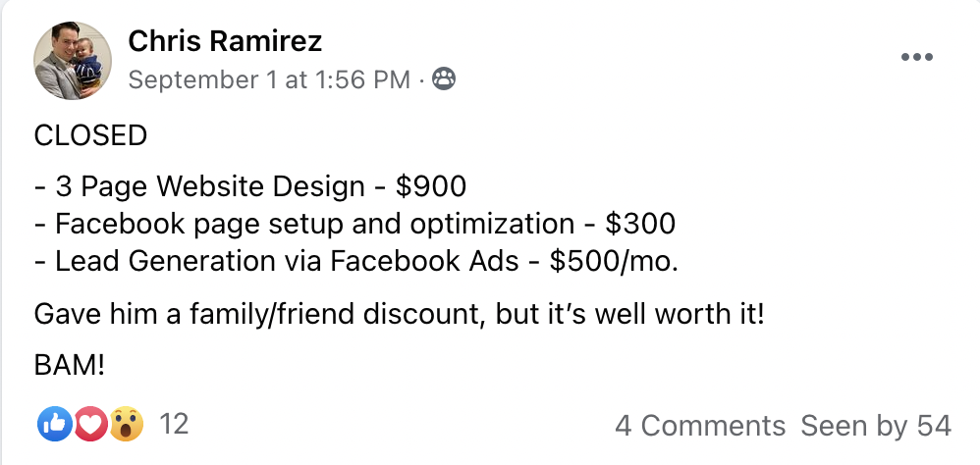
Task: Click Chris Ramirez's profile picture
Action: [x=73, y=61]
